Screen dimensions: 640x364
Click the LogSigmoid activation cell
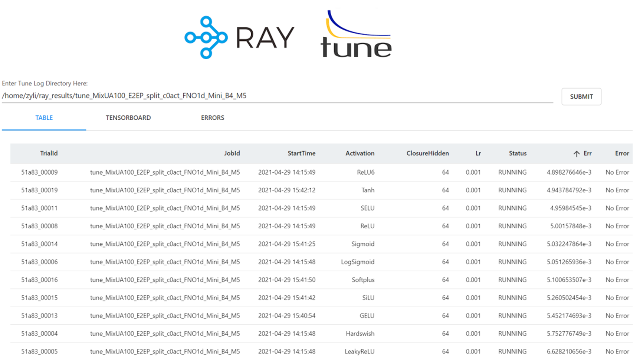coord(358,262)
